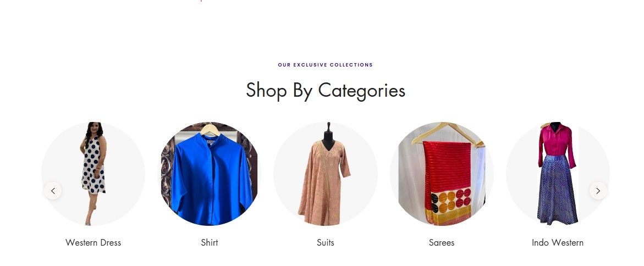Click the Shirt label link

[x=210, y=242]
